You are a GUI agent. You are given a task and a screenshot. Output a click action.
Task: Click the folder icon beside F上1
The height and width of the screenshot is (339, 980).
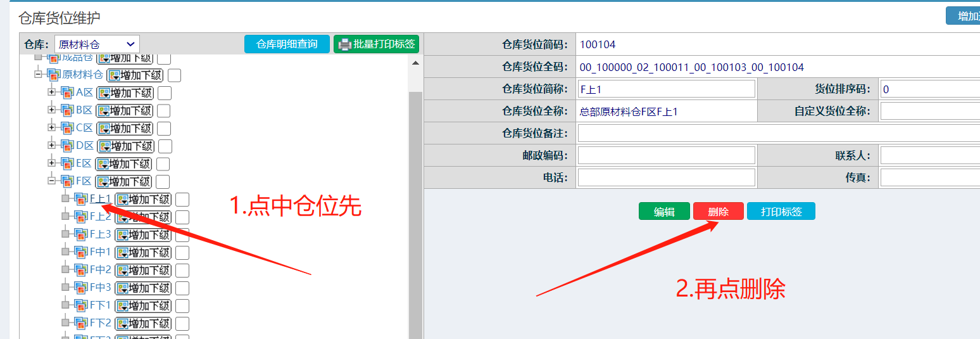pos(81,199)
